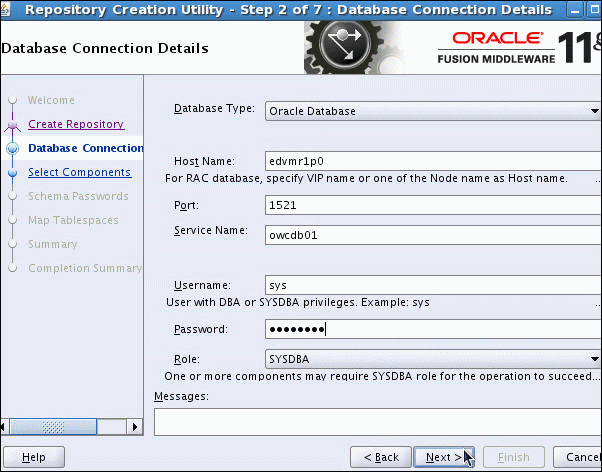Go to Select Components step link
Viewport: 602px width, 472px height.
pyautogui.click(x=79, y=172)
